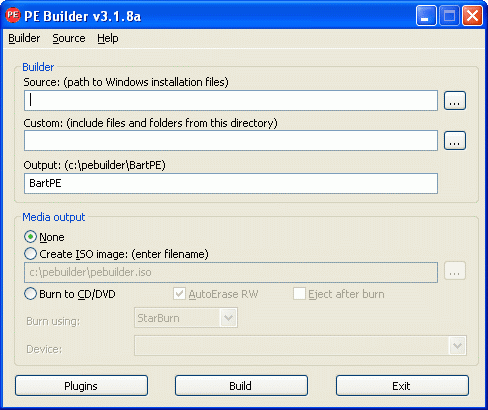Image resolution: width=488 pixels, height=410 pixels.
Task: Maximize the PE Builder window
Action: [x=449, y=16]
